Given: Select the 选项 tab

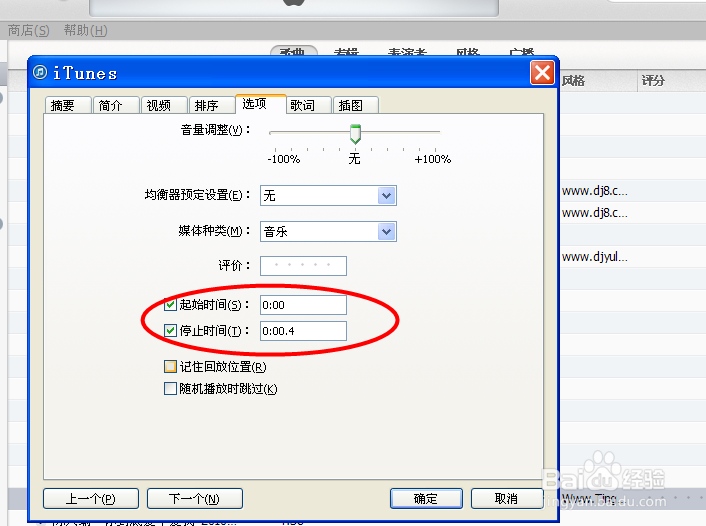Looking at the screenshot, I should pyautogui.click(x=260, y=104).
